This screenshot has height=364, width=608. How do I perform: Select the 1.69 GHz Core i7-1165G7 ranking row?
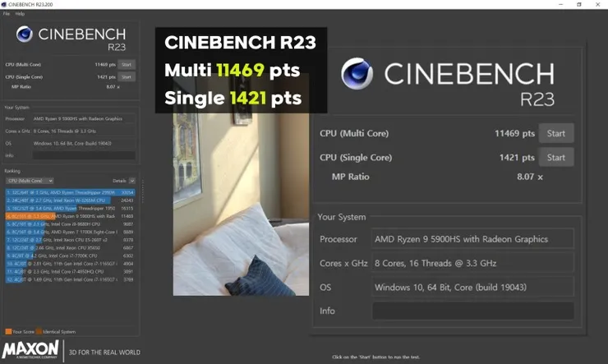coord(70,279)
